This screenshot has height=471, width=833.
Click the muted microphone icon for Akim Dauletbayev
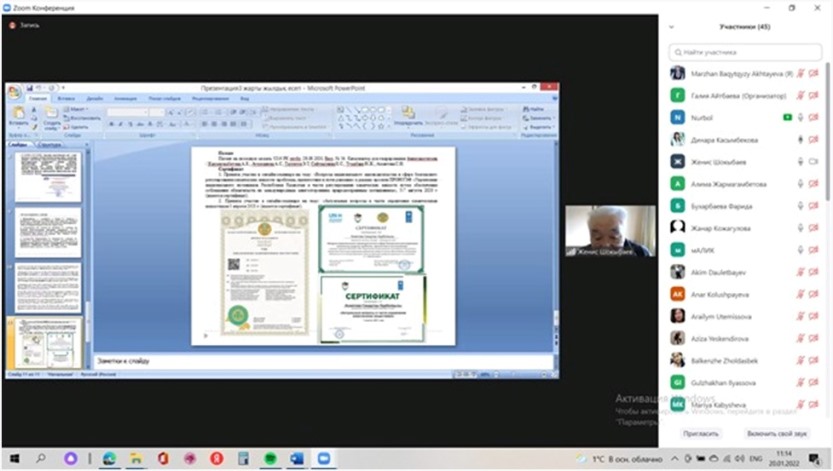801,271
